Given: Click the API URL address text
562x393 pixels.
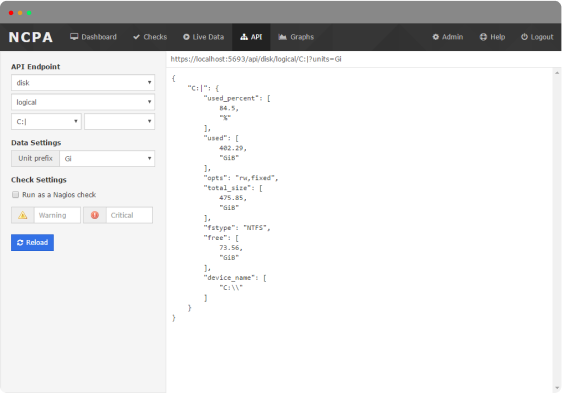Looking at the screenshot, I should (x=256, y=59).
